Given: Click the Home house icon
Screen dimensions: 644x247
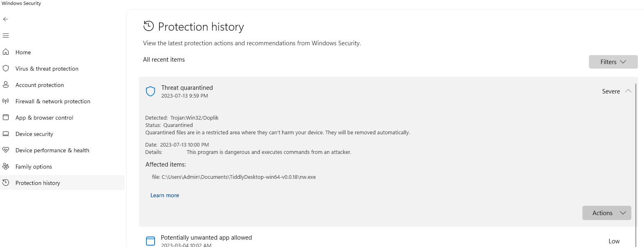Looking at the screenshot, I should click(x=6, y=52).
